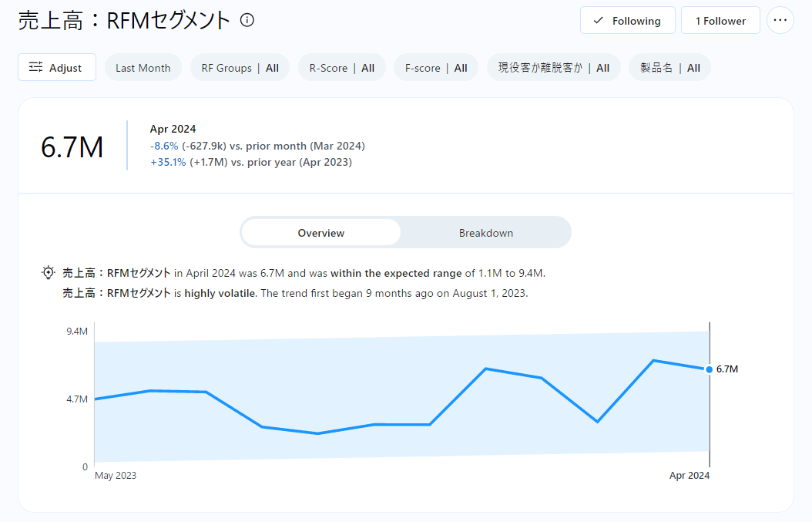Click the lightbulb insight icon

click(49, 272)
